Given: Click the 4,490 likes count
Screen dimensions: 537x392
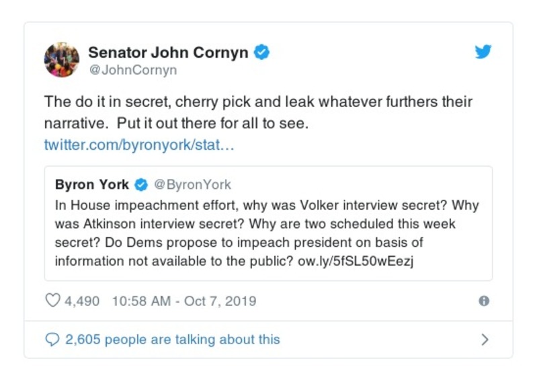Looking at the screenshot, I should [x=82, y=301].
